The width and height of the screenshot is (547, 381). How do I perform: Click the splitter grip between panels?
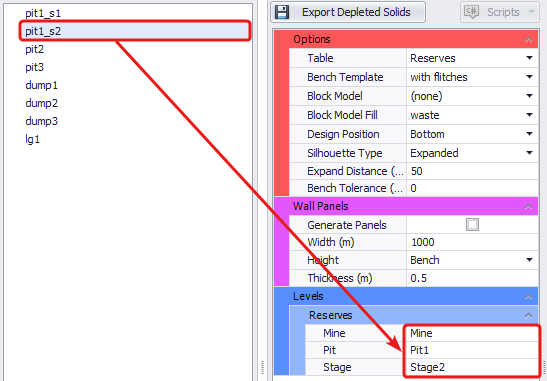262,367
